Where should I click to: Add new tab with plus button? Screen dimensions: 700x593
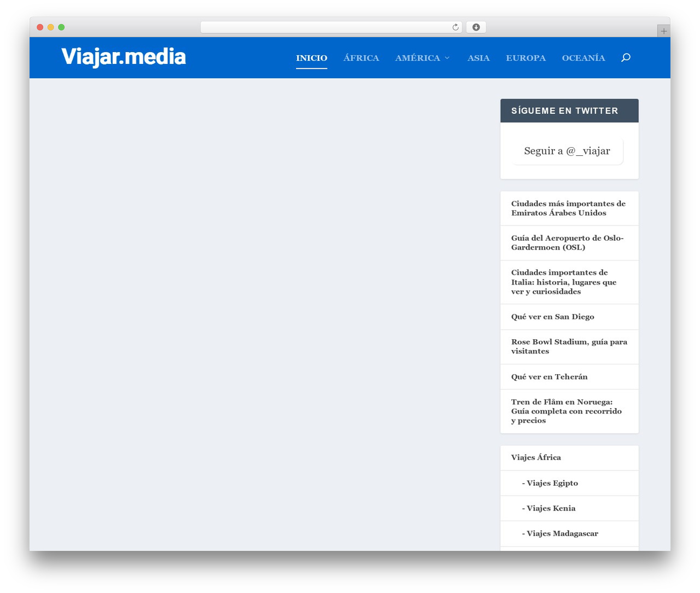(x=663, y=31)
